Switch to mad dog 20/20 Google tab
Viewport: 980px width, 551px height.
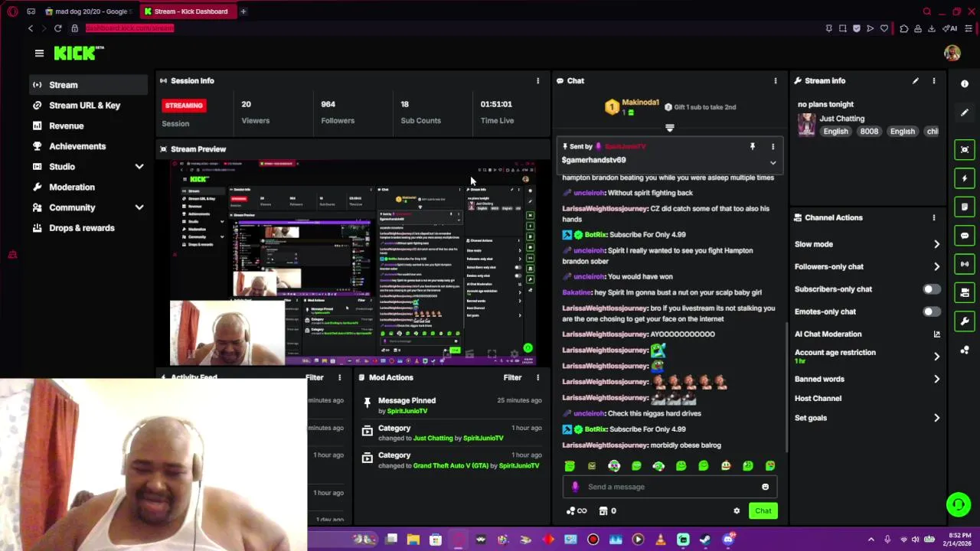pyautogui.click(x=88, y=11)
